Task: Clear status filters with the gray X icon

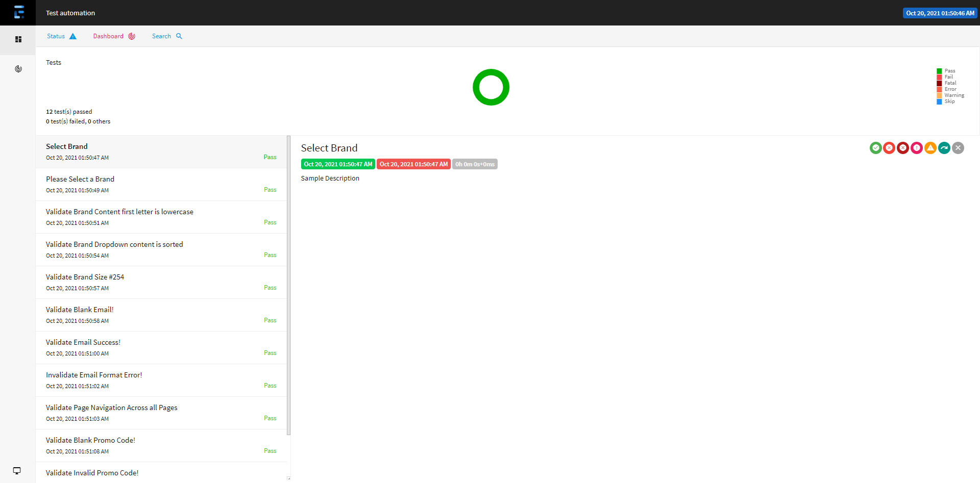Action: (x=958, y=148)
